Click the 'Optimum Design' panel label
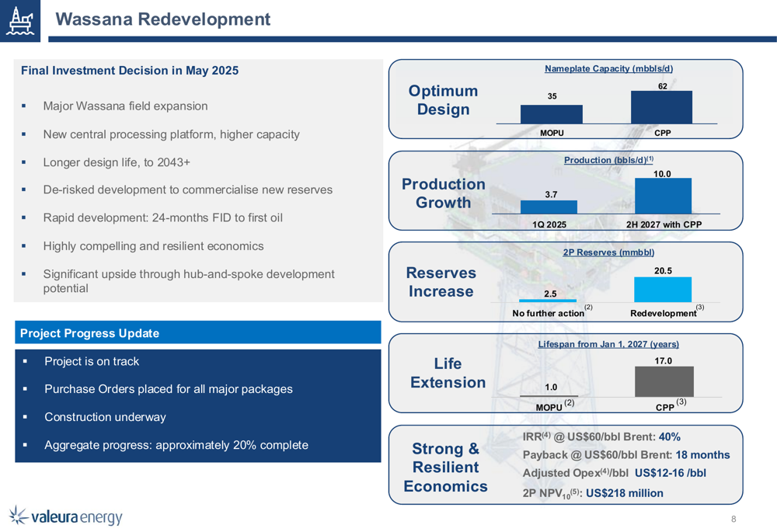The image size is (777, 532). (443, 100)
